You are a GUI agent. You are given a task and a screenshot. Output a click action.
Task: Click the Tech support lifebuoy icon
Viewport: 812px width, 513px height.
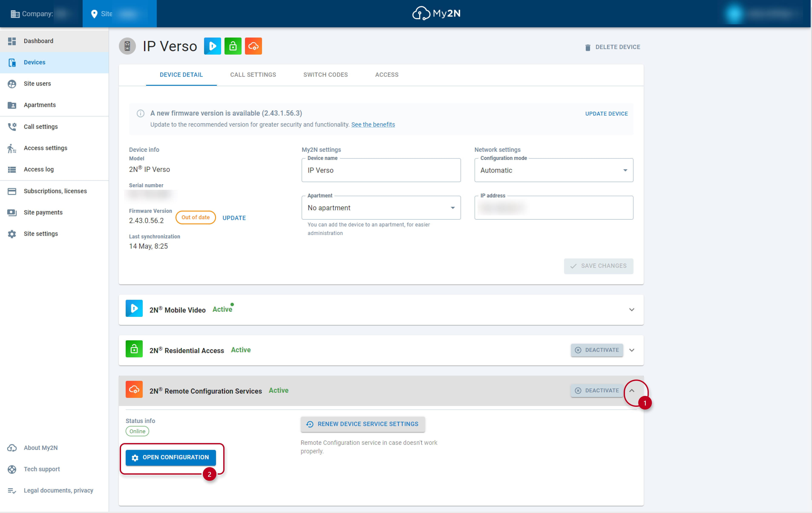tap(12, 469)
